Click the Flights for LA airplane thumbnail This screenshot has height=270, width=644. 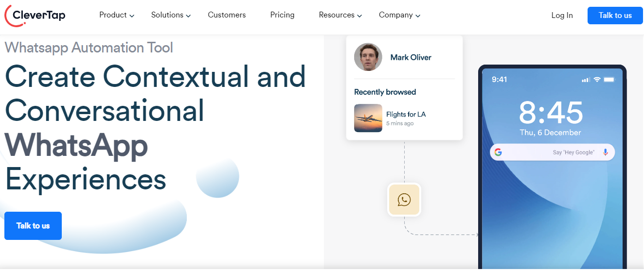click(368, 118)
